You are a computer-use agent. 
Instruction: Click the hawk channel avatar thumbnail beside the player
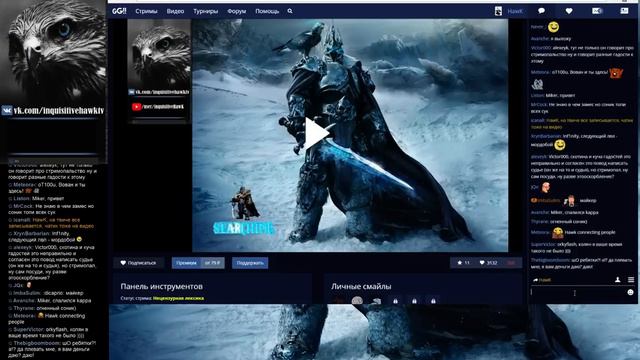click(x=159, y=53)
